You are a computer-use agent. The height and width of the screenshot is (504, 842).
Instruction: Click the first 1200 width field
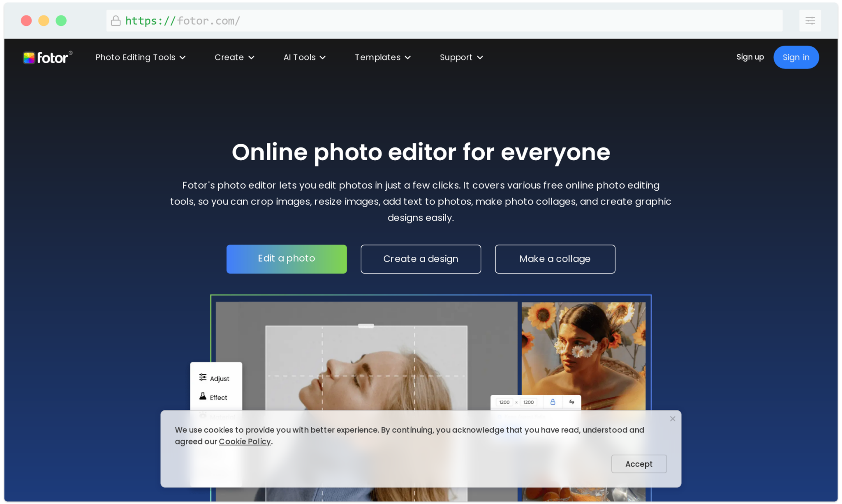coord(504,402)
